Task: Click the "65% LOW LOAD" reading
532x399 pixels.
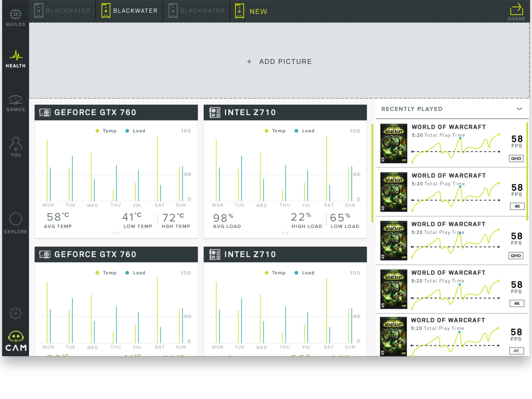Action: click(345, 221)
